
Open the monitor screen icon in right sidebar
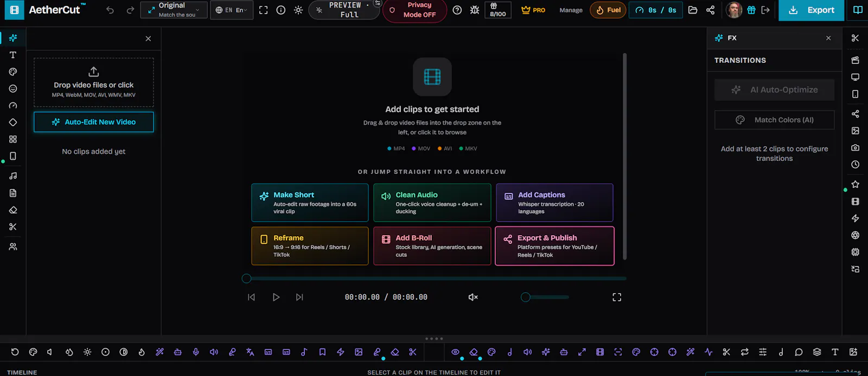pos(855,77)
